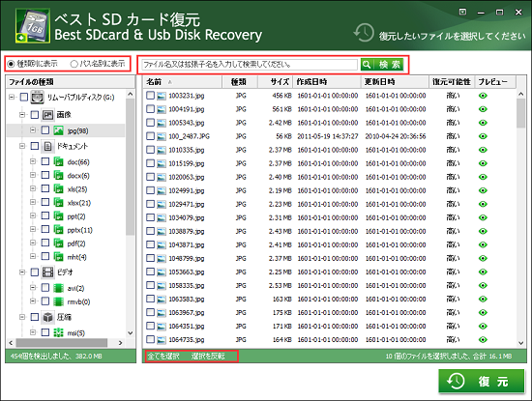Click the thumbnail icon of 1003231.jpg
This screenshot has width=532, height=401.
pos(162,96)
